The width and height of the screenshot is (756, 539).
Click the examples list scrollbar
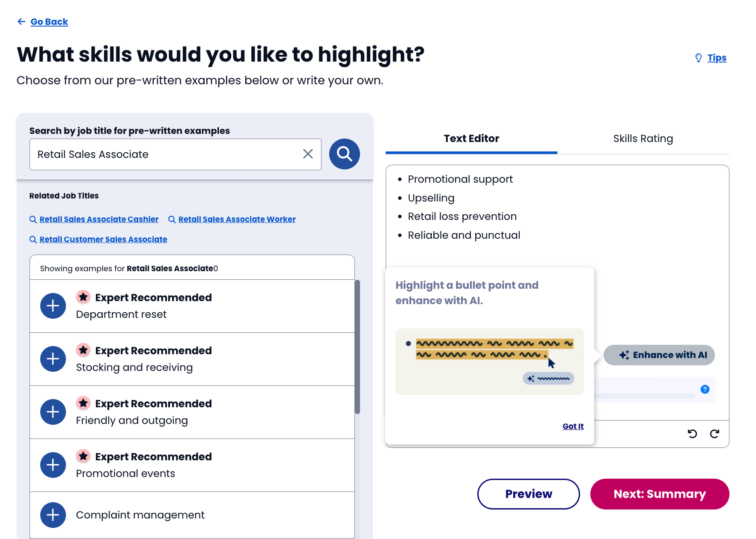tap(357, 346)
